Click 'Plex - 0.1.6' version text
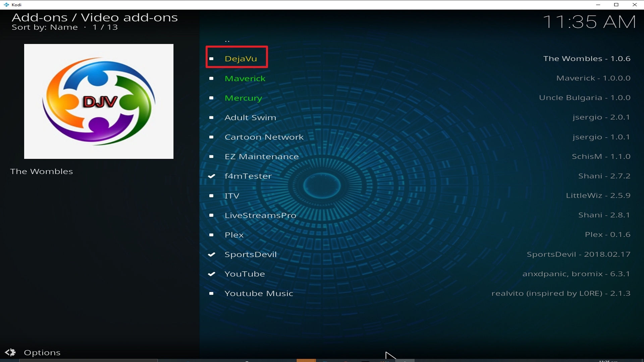This screenshot has height=362, width=644. pyautogui.click(x=608, y=235)
